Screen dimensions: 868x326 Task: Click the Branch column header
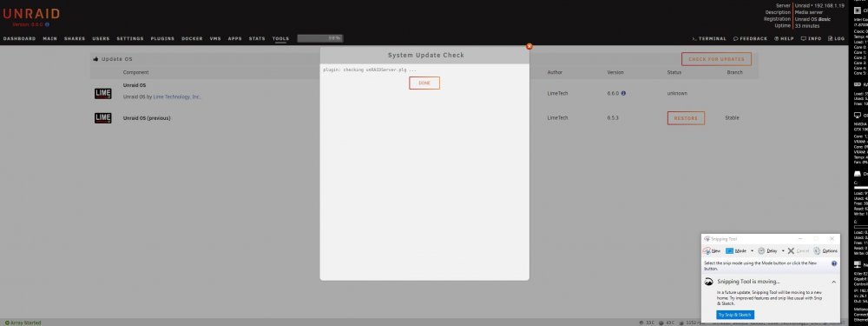734,73
